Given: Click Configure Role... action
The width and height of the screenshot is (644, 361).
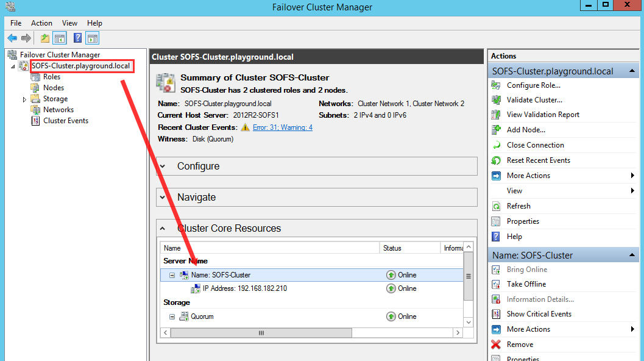Looking at the screenshot, I should (534, 85).
